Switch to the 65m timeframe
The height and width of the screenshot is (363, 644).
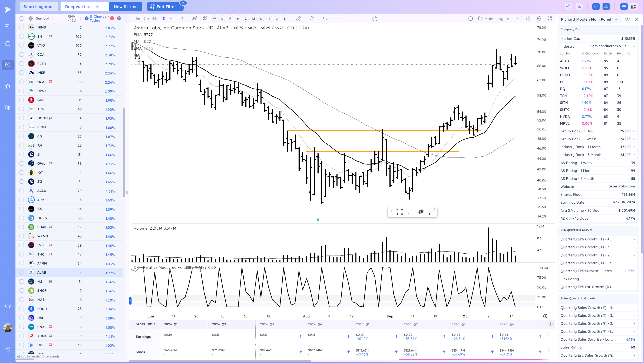[156, 19]
